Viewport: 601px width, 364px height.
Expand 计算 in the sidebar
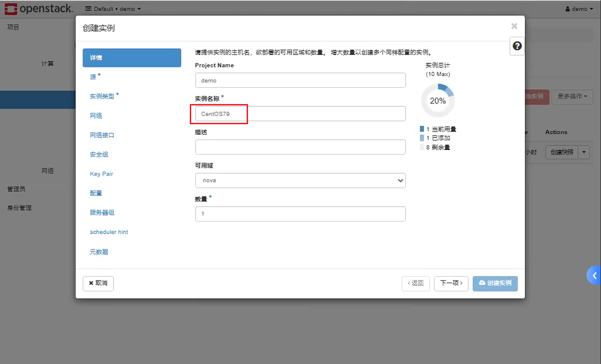[48, 64]
